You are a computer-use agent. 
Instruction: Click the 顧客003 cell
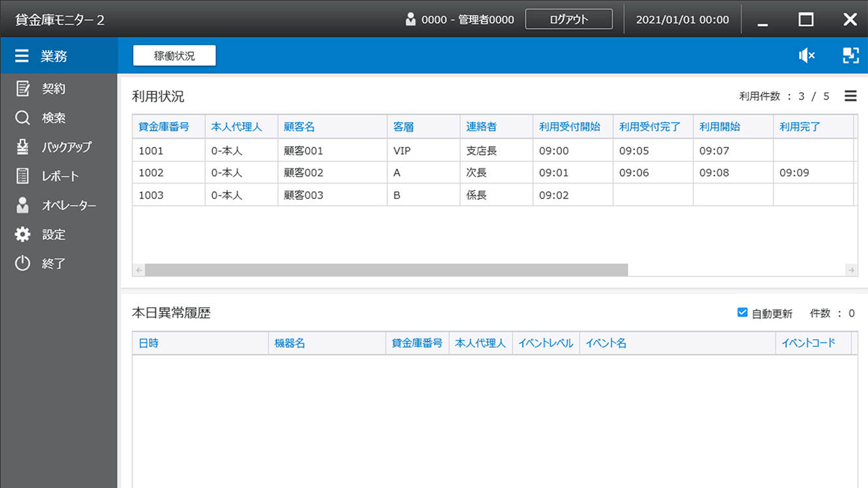[x=332, y=195]
